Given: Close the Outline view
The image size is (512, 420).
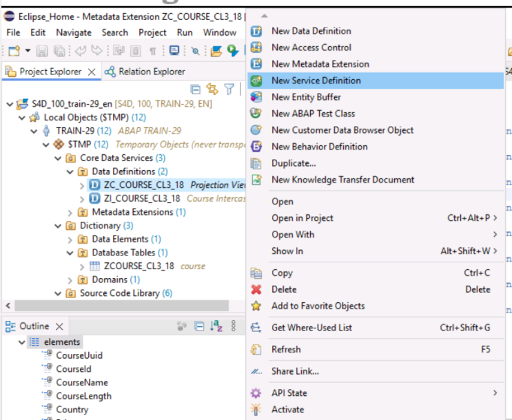Looking at the screenshot, I should [59, 326].
